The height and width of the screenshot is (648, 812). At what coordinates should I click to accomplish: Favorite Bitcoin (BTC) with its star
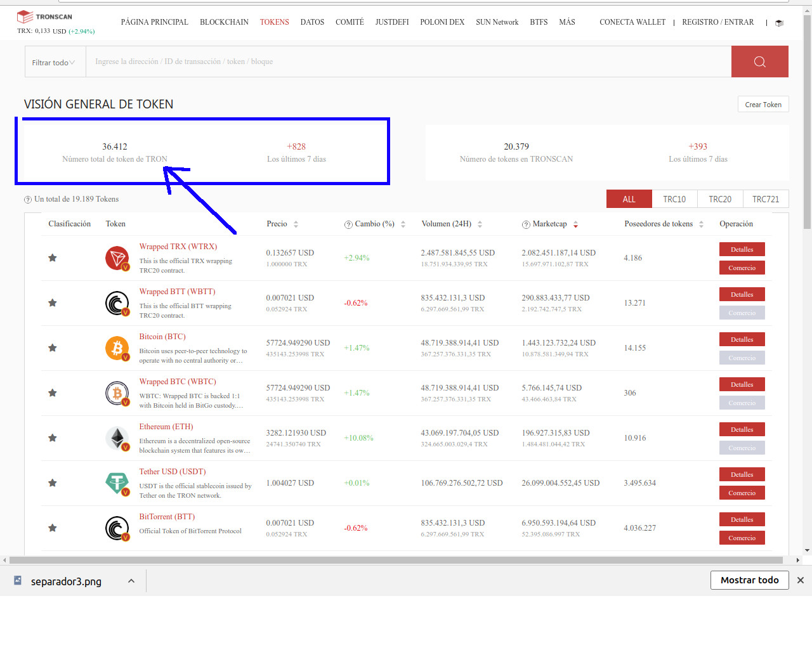[53, 348]
